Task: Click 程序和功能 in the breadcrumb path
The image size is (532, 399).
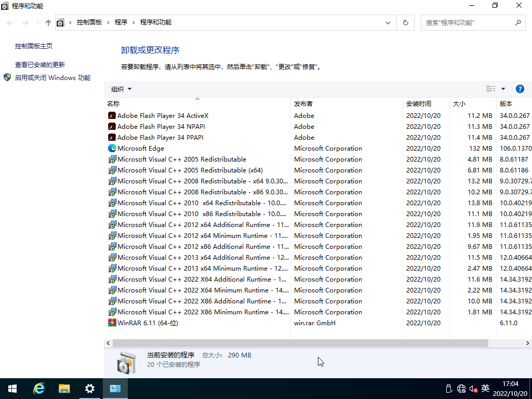Action: click(156, 22)
